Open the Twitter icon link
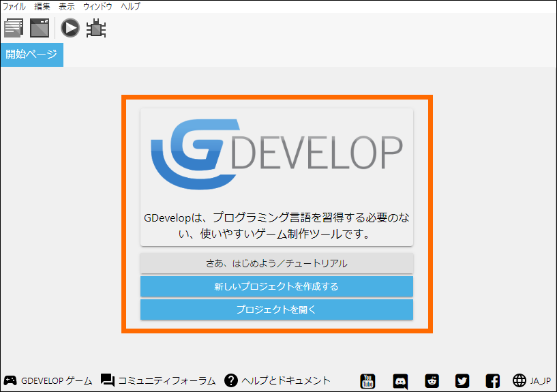This screenshot has width=557, height=392. point(462,381)
